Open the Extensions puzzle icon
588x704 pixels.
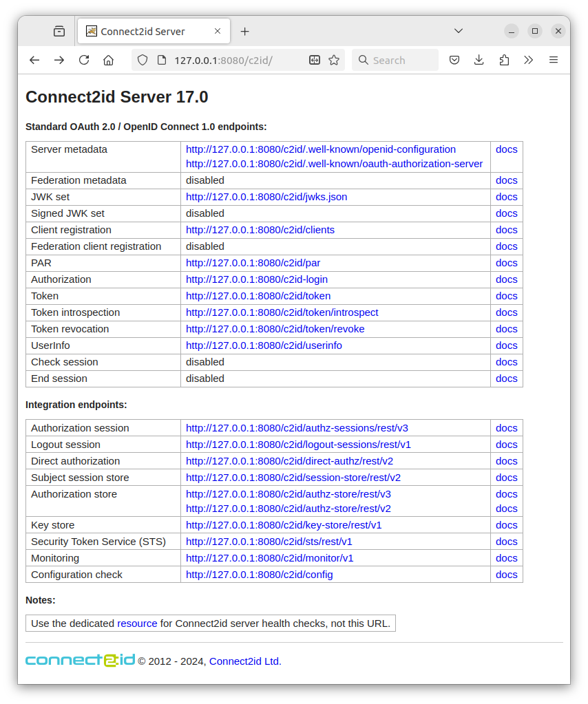point(504,60)
